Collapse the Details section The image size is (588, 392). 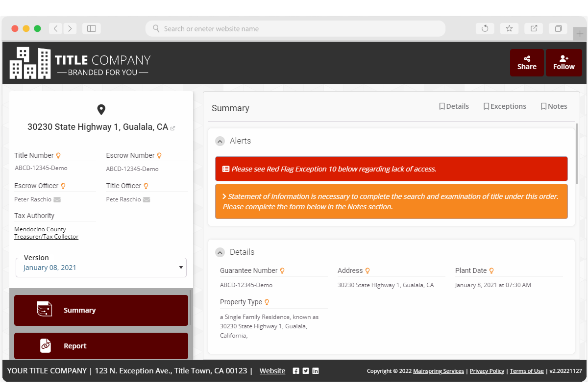click(220, 252)
